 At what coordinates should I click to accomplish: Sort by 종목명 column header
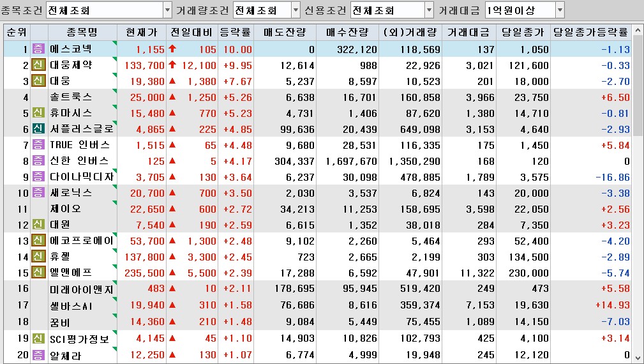click(x=82, y=32)
